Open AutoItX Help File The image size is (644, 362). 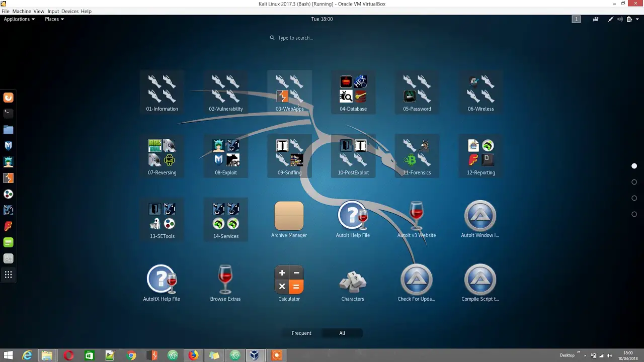coord(162,284)
